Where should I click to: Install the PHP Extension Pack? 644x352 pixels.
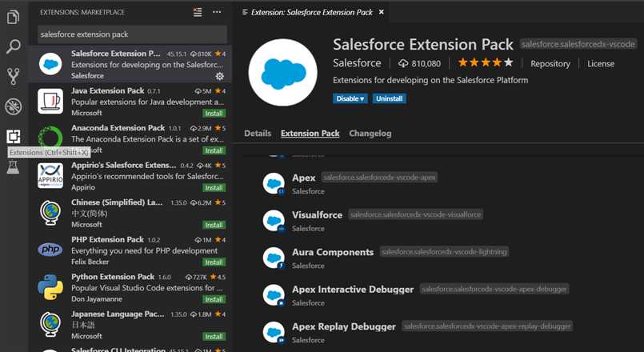[214, 262]
